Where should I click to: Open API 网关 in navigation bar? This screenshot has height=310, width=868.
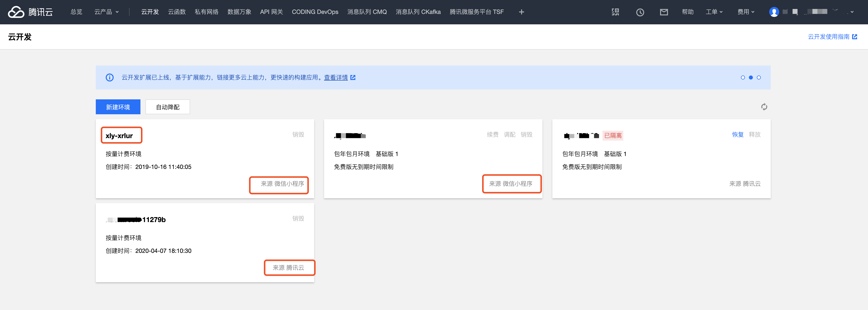271,12
